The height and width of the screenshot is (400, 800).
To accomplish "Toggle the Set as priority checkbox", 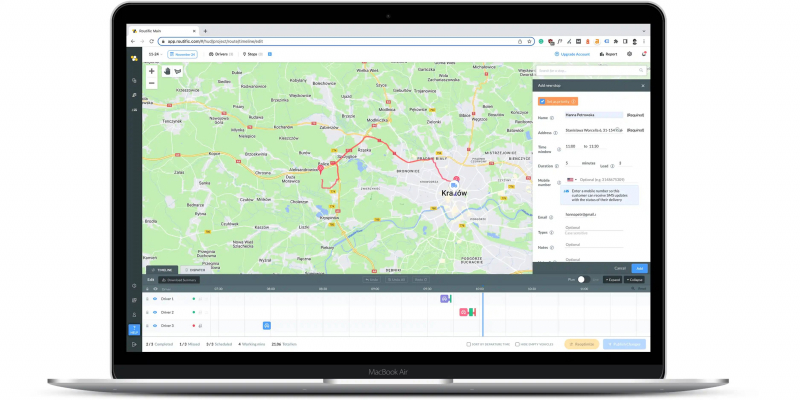I will [x=542, y=101].
